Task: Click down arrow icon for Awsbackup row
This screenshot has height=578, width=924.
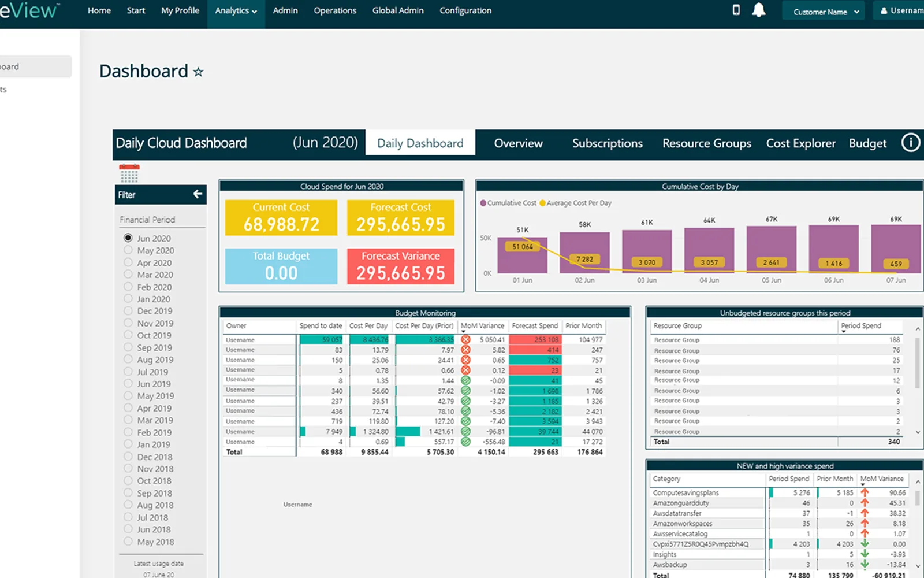Action: [865, 564]
